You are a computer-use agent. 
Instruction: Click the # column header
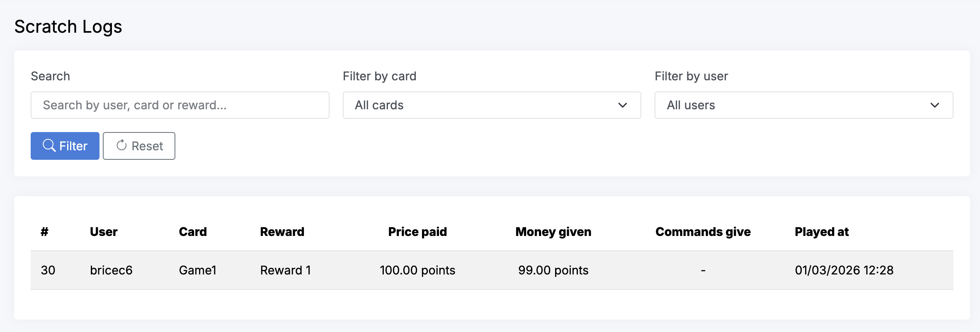click(x=44, y=232)
